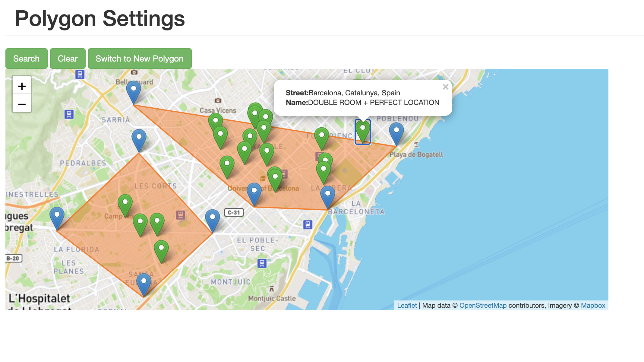
Task: Open the Leaflet attribution link
Action: (x=407, y=305)
